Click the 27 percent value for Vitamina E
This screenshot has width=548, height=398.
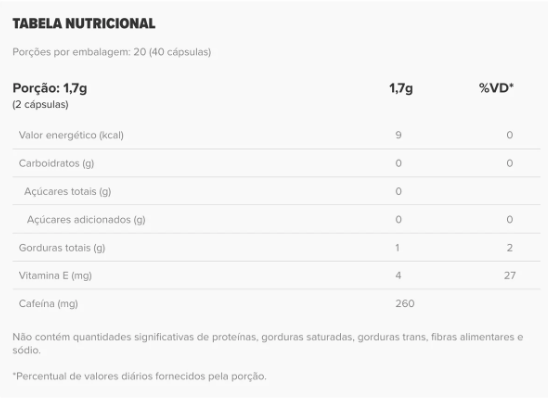(x=510, y=275)
